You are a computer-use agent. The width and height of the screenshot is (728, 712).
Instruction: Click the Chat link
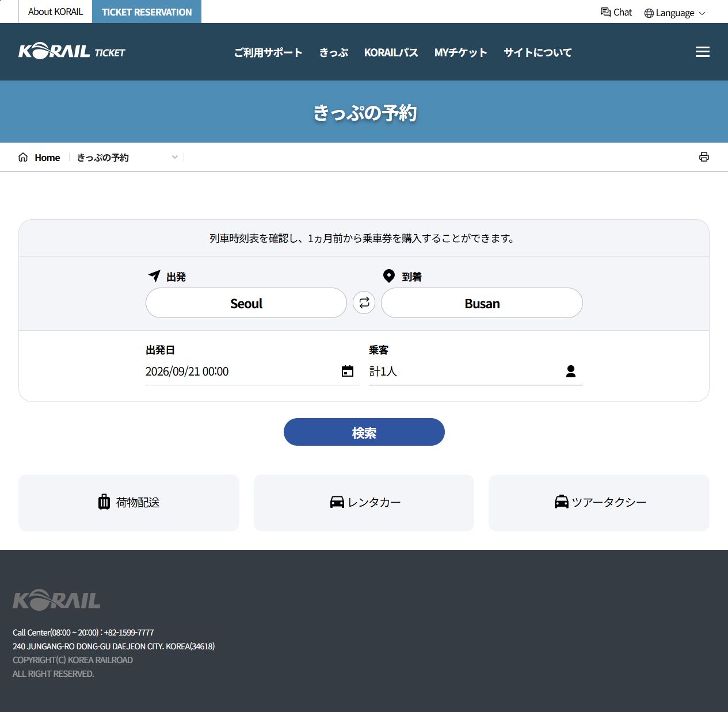(616, 12)
